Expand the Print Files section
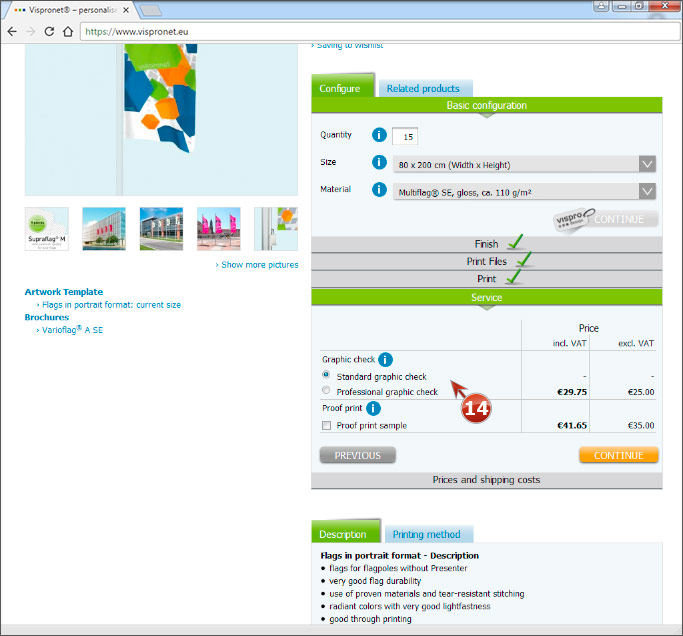 click(x=487, y=261)
